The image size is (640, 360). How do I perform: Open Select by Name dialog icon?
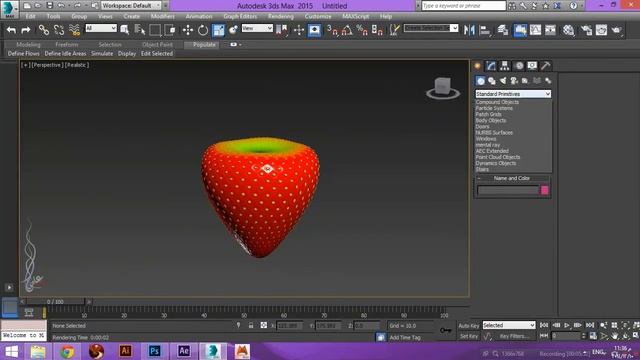140,30
